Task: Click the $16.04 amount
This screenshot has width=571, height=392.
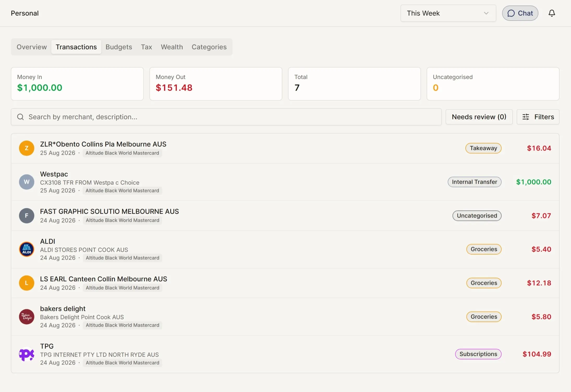Action: [x=539, y=148]
